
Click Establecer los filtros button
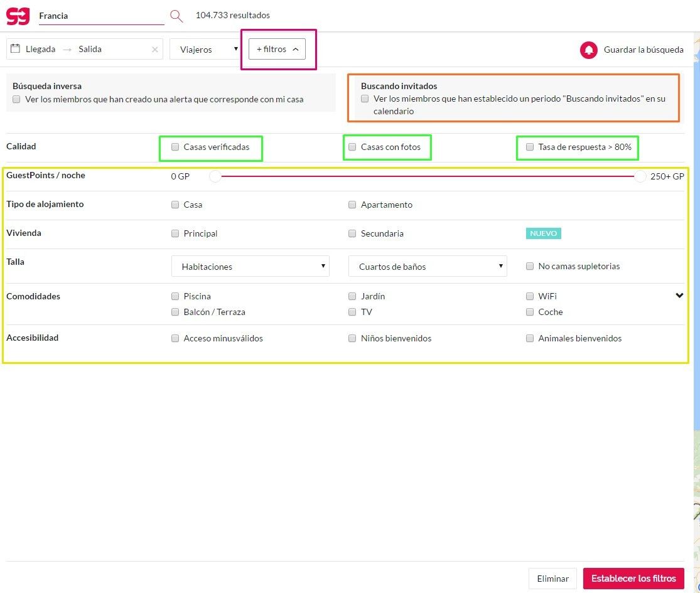pos(633,579)
